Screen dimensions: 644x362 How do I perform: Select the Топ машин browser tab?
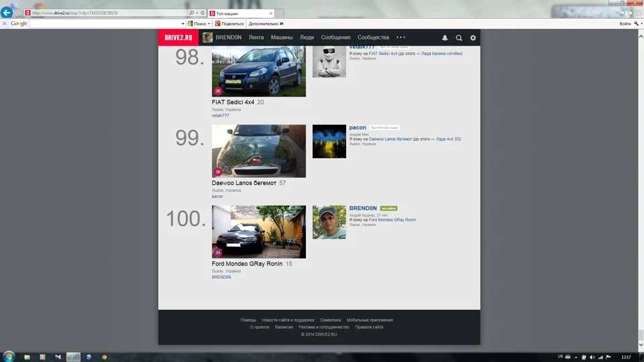coord(241,13)
